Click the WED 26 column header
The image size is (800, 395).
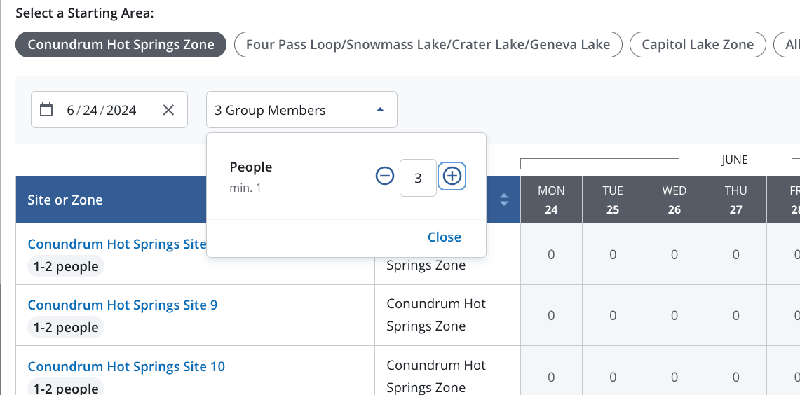[x=674, y=200]
